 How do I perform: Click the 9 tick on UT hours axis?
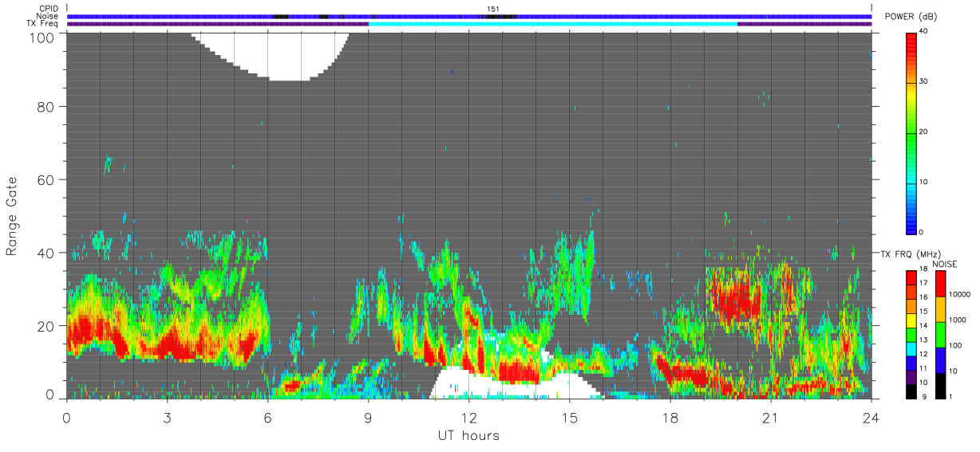point(368,418)
